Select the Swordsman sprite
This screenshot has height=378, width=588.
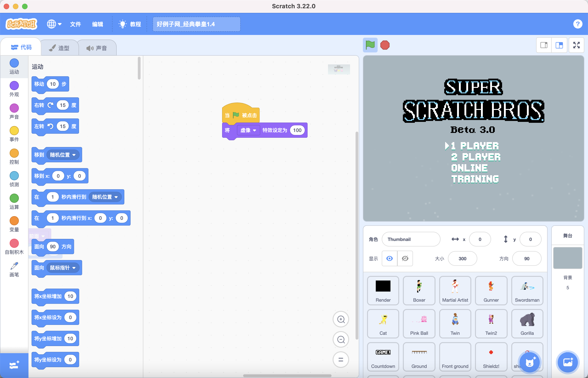coord(527,291)
